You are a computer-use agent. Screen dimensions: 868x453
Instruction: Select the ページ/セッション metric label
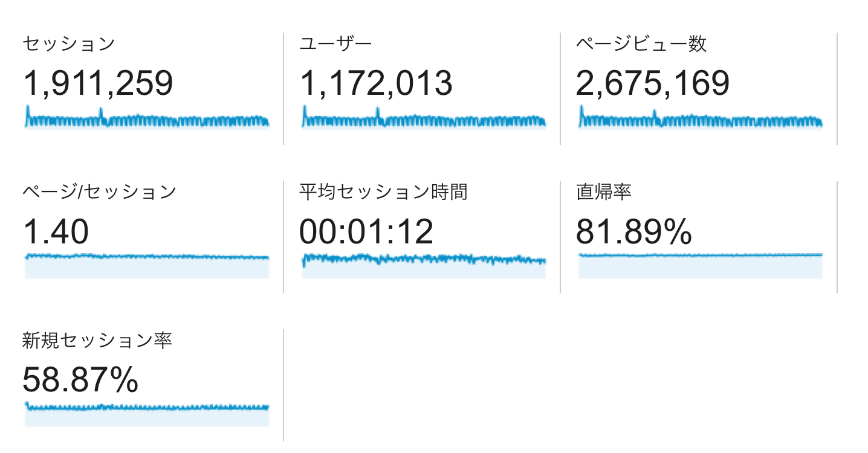tap(100, 192)
